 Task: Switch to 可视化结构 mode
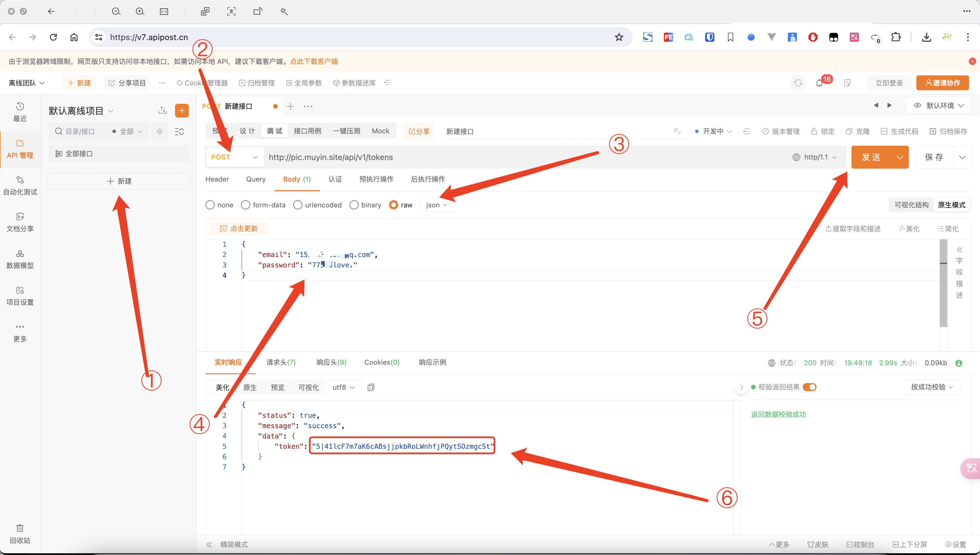pyautogui.click(x=911, y=205)
